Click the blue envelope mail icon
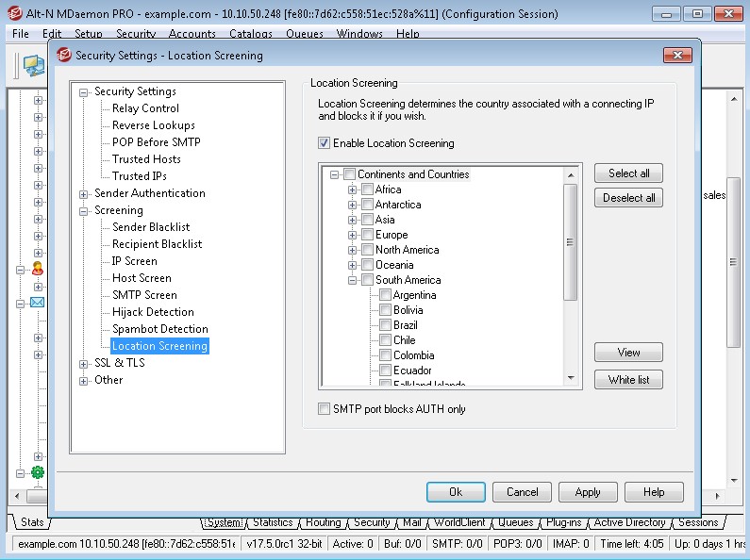 (x=38, y=303)
